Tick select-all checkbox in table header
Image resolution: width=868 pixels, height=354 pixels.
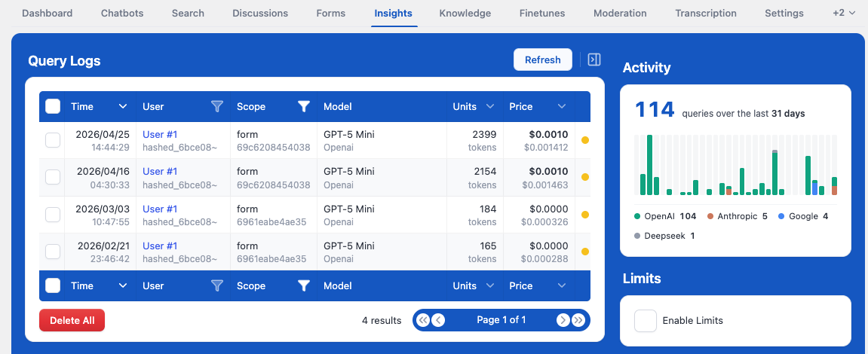tap(53, 106)
